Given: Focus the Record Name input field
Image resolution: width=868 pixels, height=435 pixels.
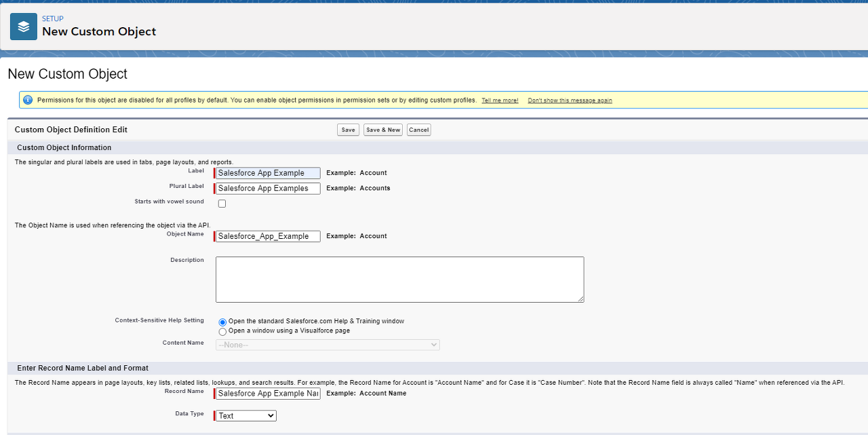Looking at the screenshot, I should (x=268, y=394).
